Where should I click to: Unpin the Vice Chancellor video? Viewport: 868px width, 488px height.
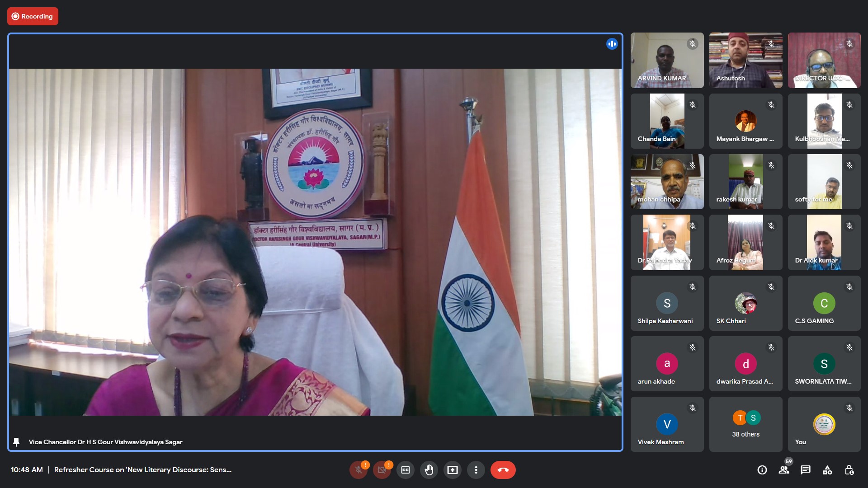pyautogui.click(x=16, y=442)
